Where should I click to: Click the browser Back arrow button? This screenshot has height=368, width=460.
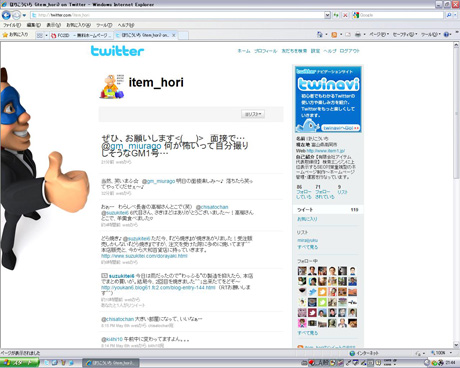point(6,15)
